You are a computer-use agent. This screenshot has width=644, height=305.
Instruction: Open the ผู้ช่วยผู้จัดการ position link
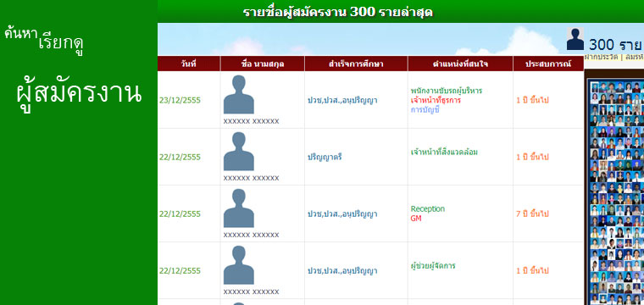point(433,265)
